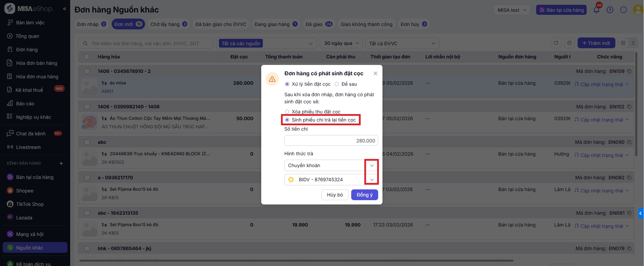
Task: Click the horizontal scrollbar under the table
Action: pos(296,261)
